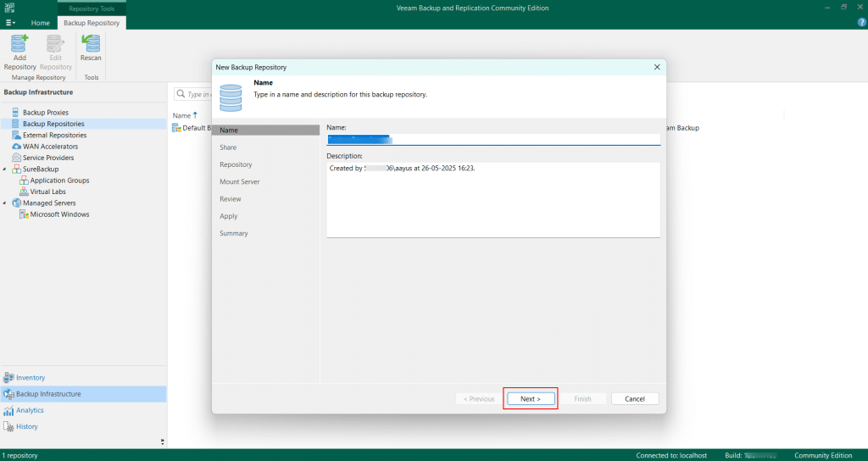Expand navigation pane options chevron
Viewport: 868px width, 461px height.
[162, 442]
